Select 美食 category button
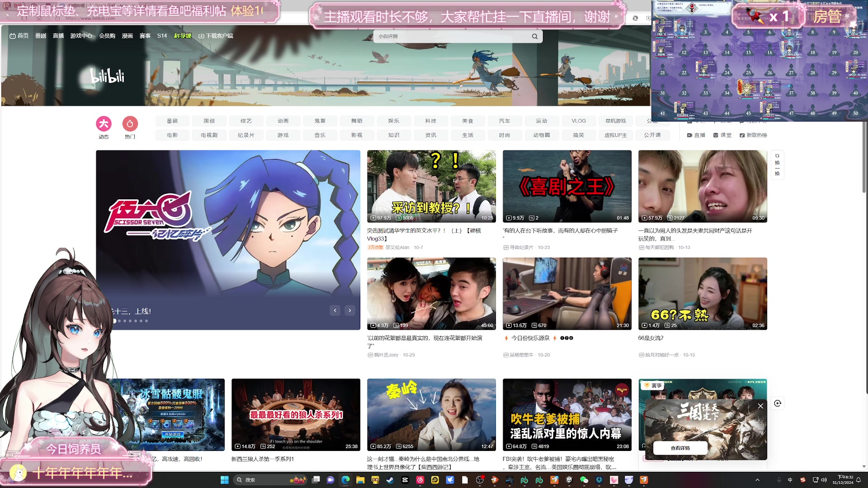868x488 pixels. (468, 121)
